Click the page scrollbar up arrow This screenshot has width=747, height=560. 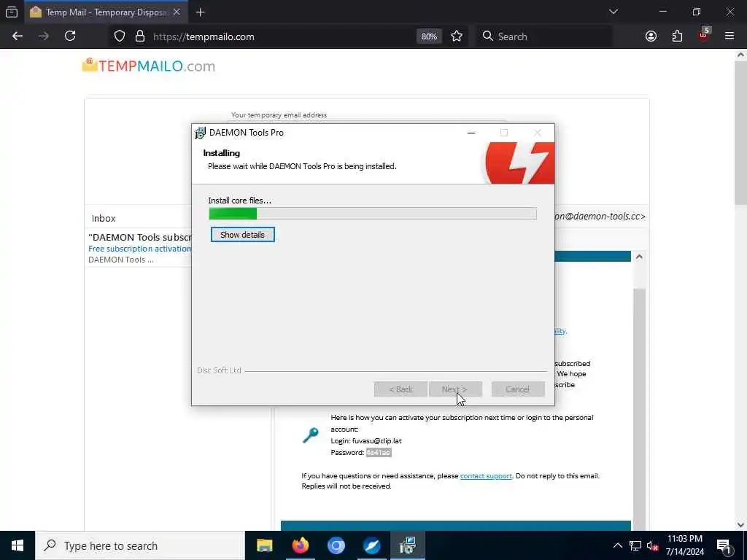(740, 55)
